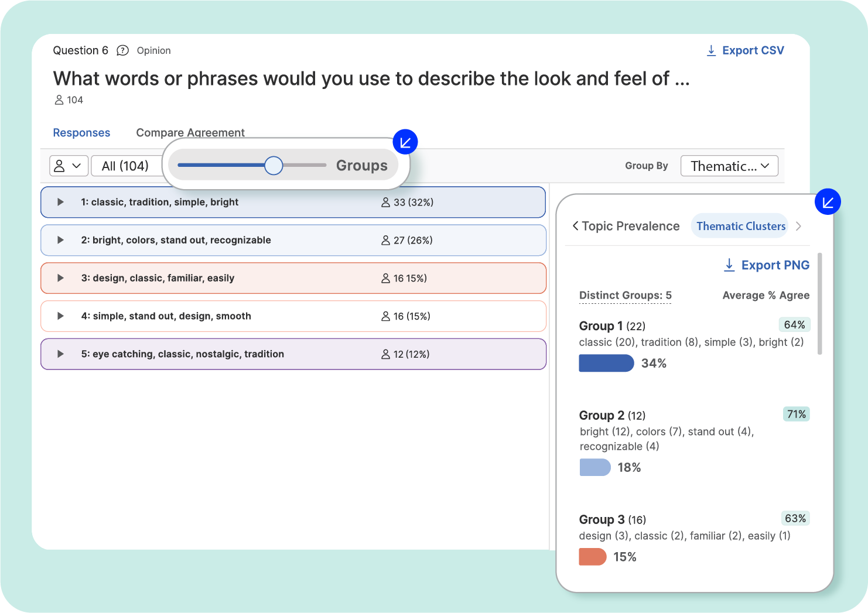Click the blue collapse arrow on the clusters panel
The image size is (868, 613).
828,201
